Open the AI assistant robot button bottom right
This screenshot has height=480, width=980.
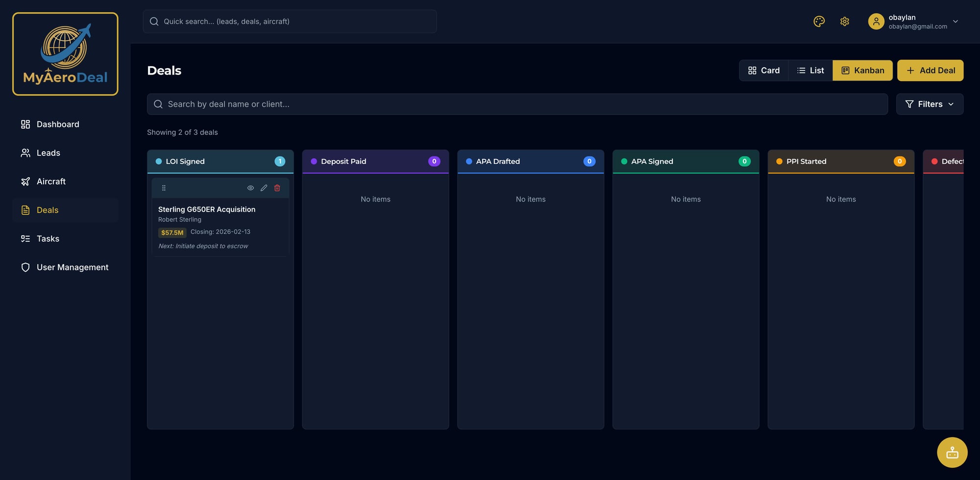pos(952,452)
